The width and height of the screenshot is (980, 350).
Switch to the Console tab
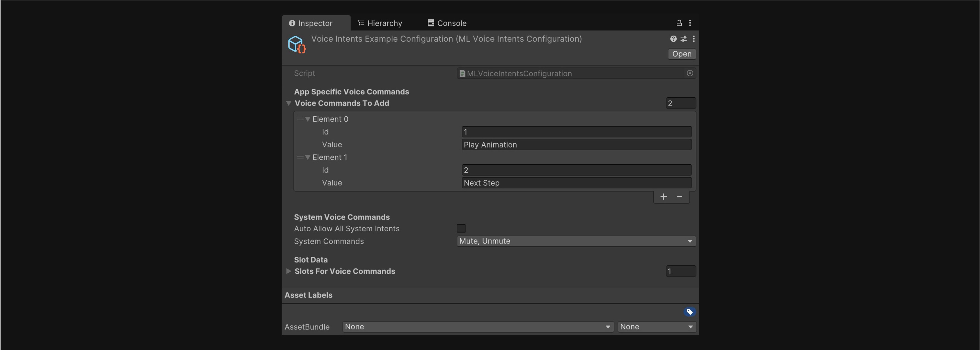tap(447, 23)
